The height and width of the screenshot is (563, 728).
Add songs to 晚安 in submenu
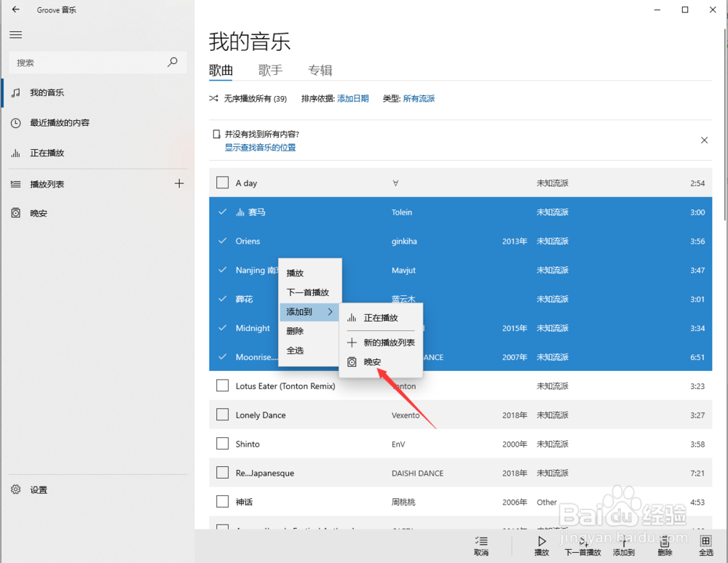(381, 362)
